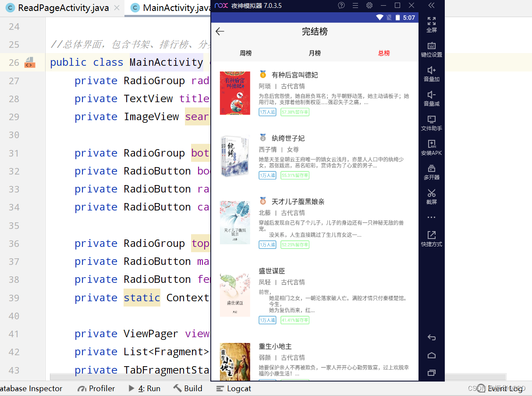Click author line 凤轻 | 古代言情
532x396 pixels.
click(282, 282)
